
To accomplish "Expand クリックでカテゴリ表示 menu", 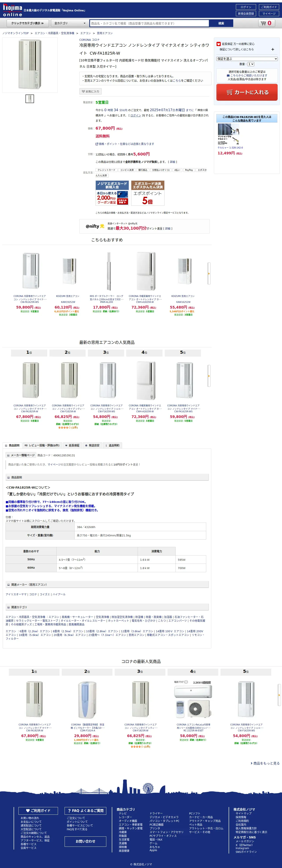I will [27, 23].
